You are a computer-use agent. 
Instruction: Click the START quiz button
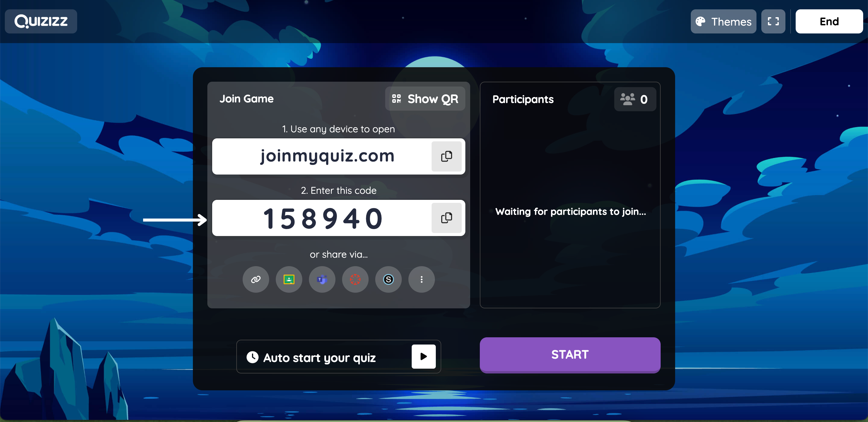(570, 355)
